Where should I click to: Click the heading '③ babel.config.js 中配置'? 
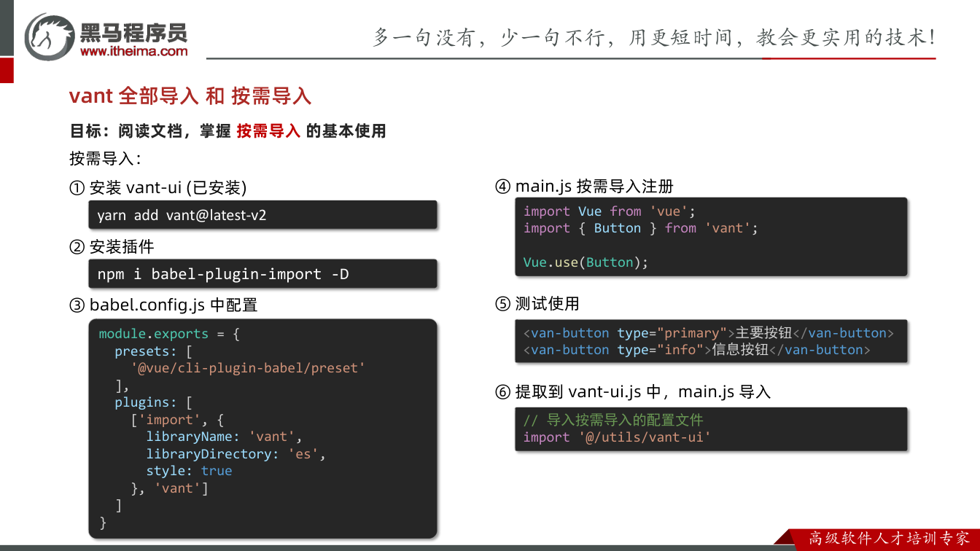point(163,305)
